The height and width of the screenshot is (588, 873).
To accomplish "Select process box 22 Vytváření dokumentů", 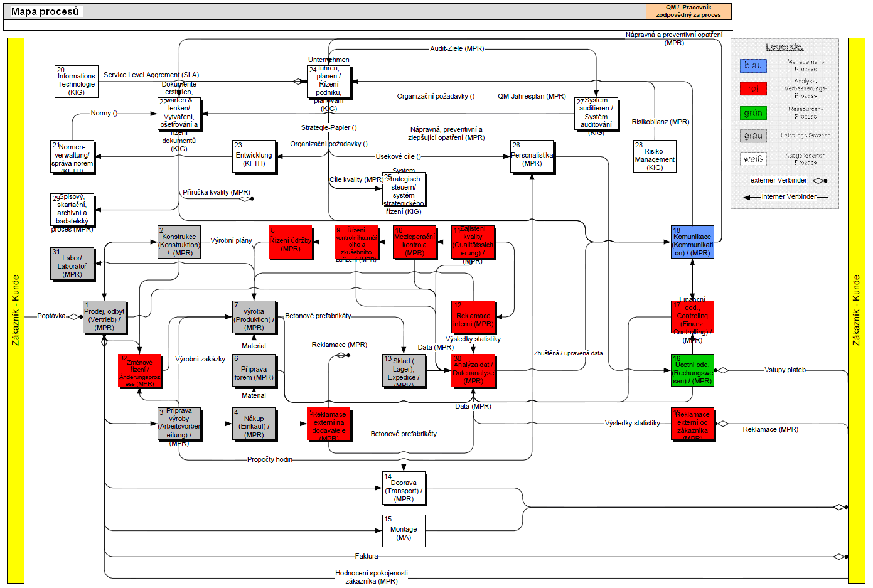I will click(x=179, y=113).
